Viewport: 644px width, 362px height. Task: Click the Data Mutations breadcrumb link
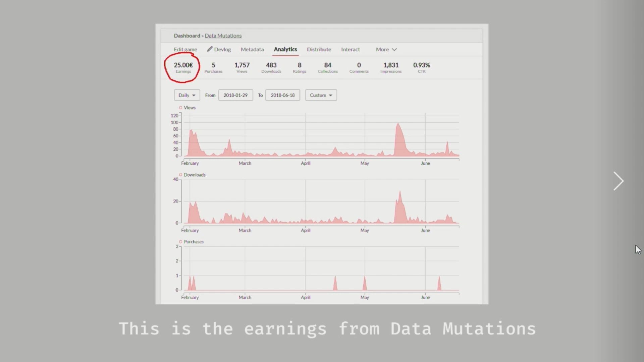click(223, 35)
